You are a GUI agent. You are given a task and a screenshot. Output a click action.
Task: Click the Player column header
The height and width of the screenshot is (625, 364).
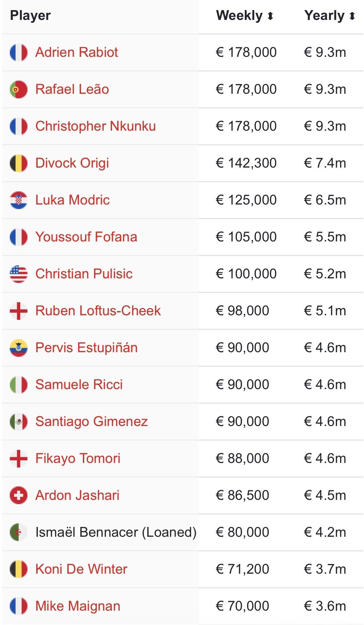point(30,16)
